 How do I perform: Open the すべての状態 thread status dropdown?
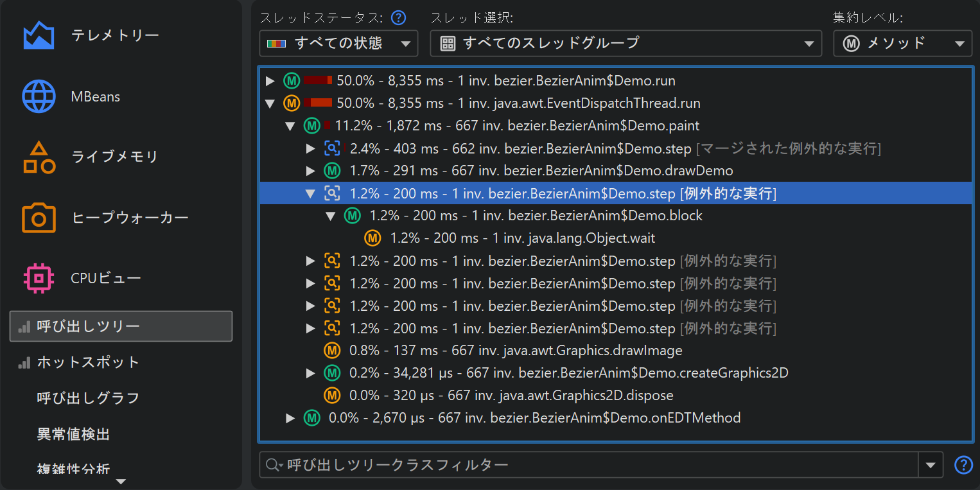338,44
